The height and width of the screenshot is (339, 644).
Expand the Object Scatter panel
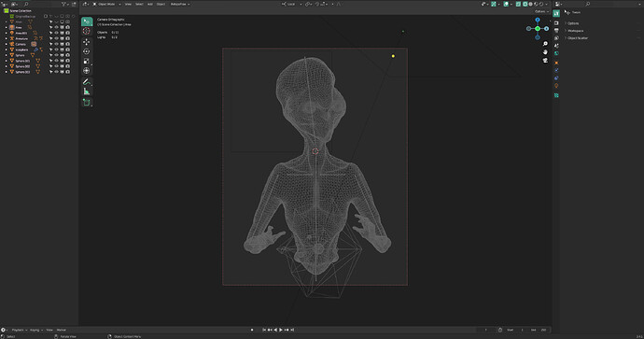click(x=578, y=37)
